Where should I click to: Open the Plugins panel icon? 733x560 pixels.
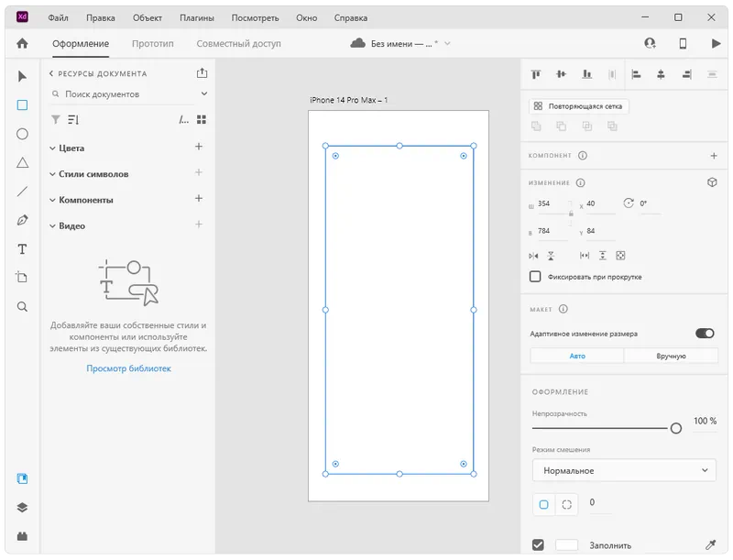22,536
